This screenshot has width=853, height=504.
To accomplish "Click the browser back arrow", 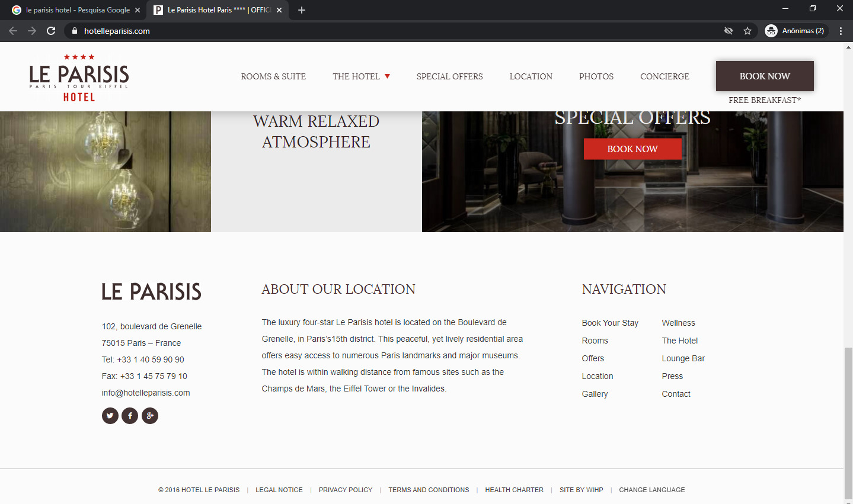I will [x=13, y=31].
